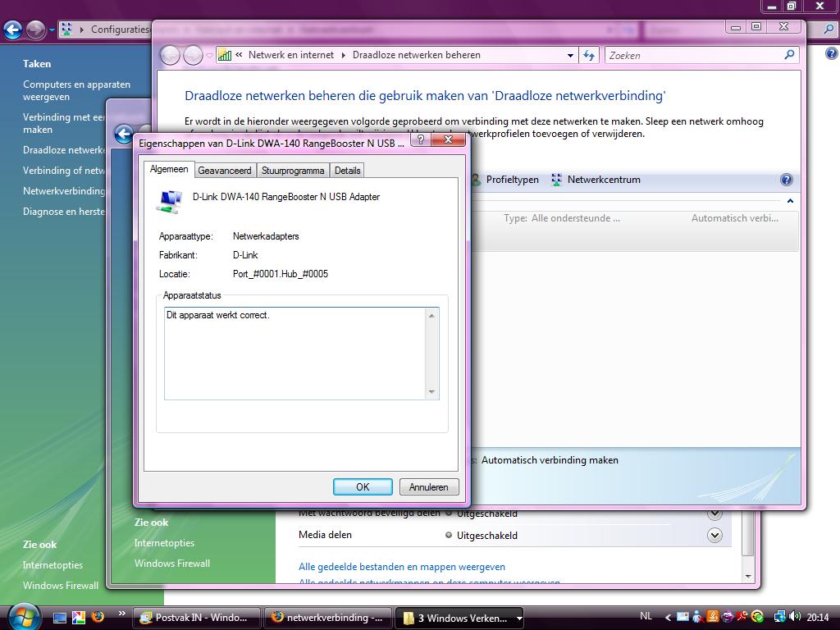
Task: Click the Annuleren button
Action: [428, 487]
